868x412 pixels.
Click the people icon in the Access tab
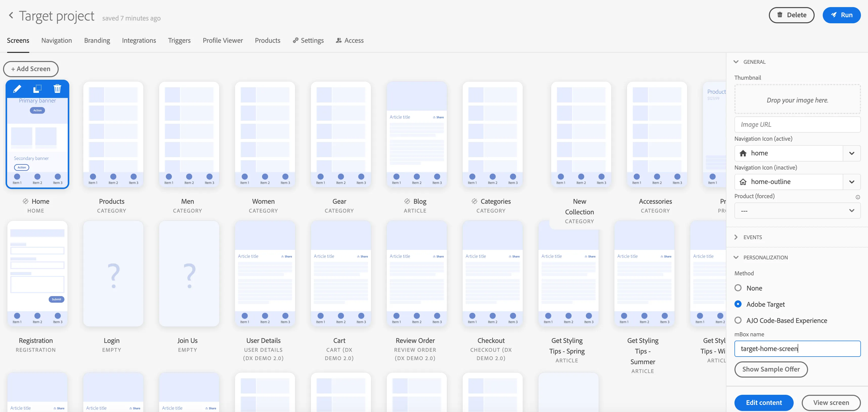pyautogui.click(x=339, y=40)
